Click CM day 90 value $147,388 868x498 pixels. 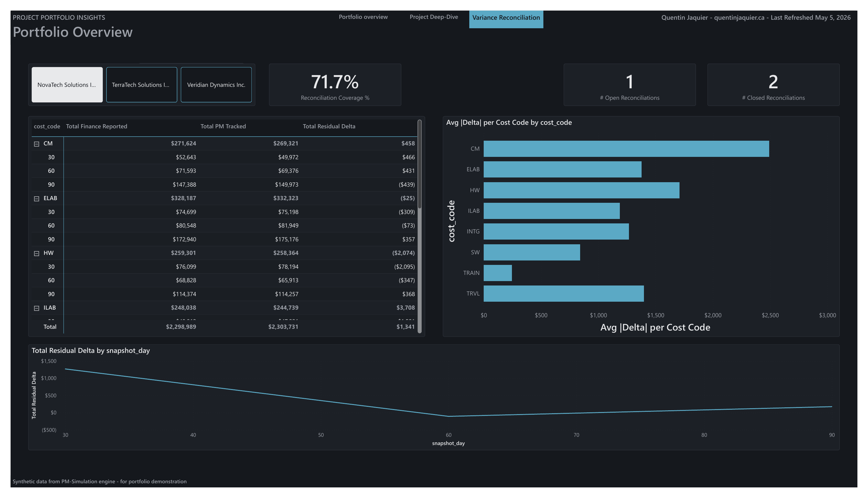[x=184, y=184]
